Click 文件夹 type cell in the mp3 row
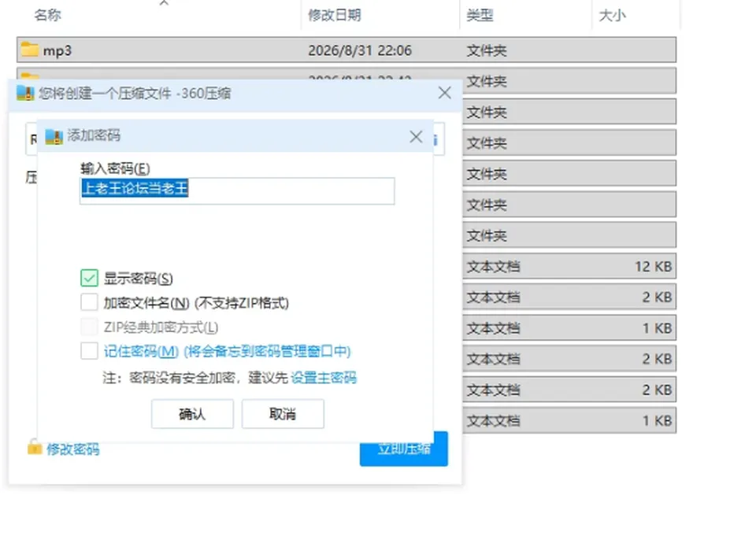This screenshot has width=756, height=547. 487,50
